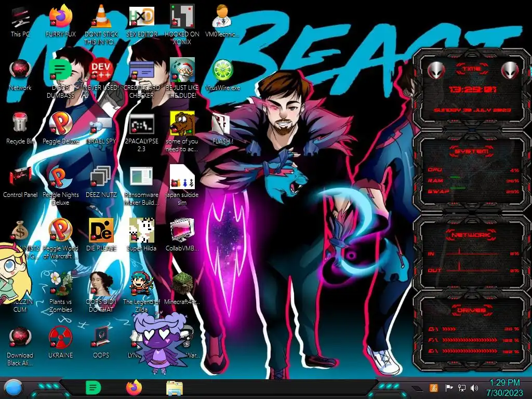The image size is (532, 399).
Task: Select the BE JUST LIKE THE DUDE! icon
Action: (182, 78)
